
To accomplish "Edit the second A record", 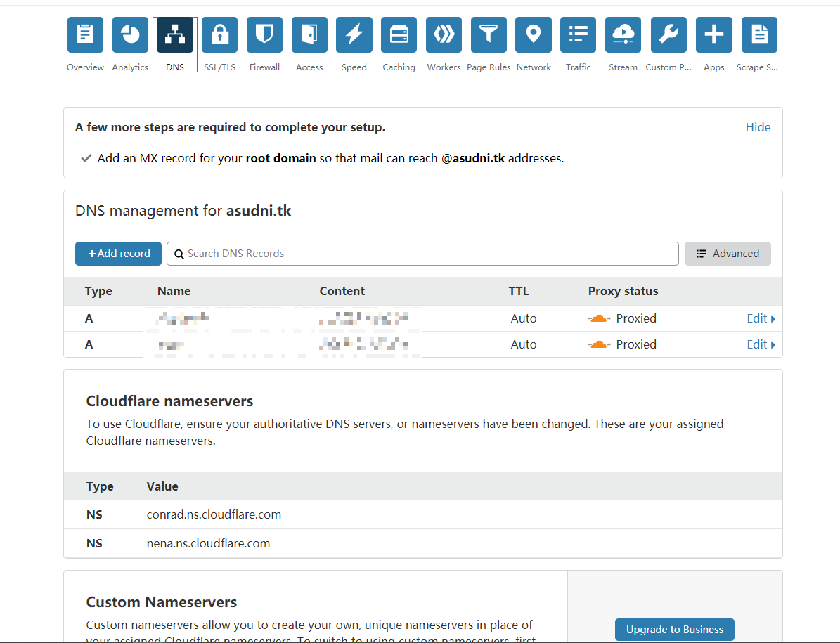I will (x=761, y=344).
